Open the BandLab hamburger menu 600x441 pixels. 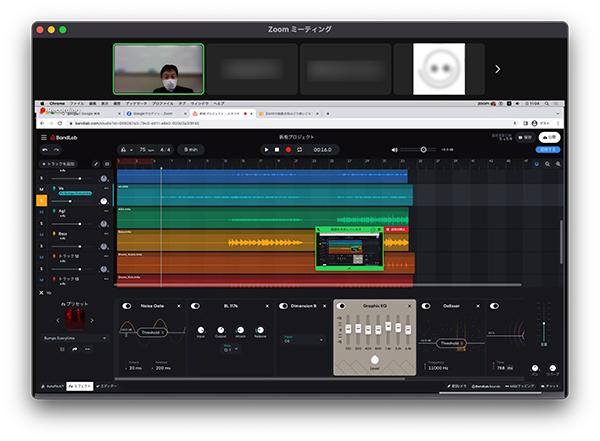point(43,137)
